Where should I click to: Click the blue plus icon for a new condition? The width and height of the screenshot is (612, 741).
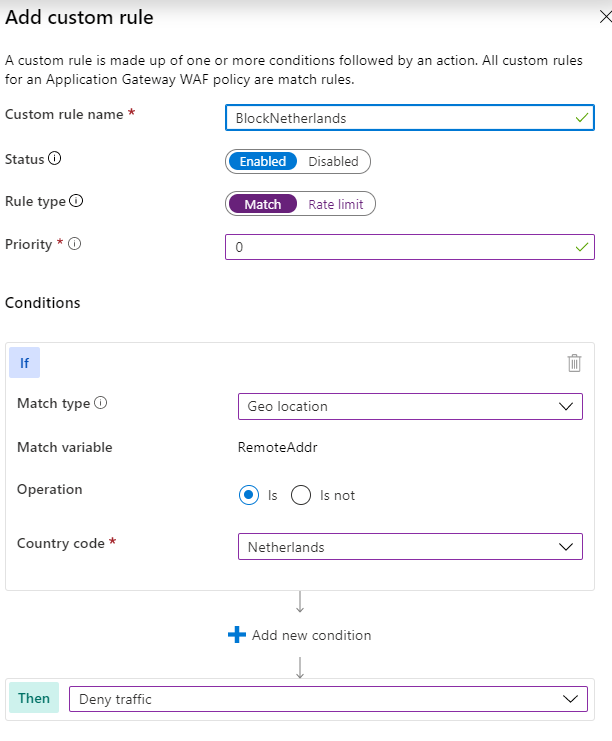(237, 635)
